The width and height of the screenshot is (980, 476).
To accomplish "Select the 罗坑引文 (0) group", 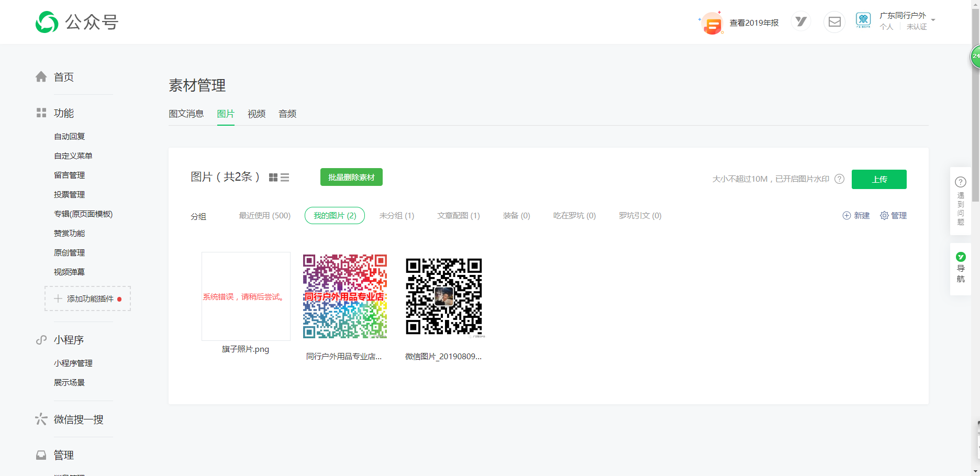I will 640,216.
